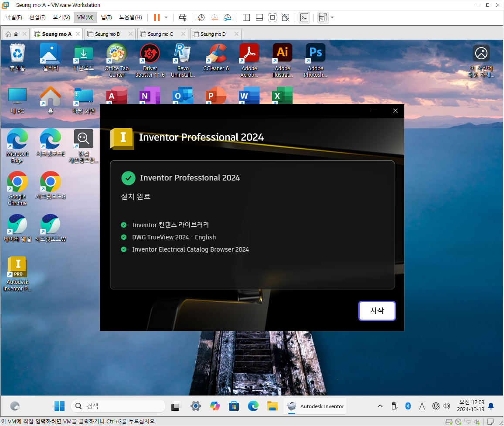
Task: Show hidden tray icons chevron
Action: click(x=380, y=406)
